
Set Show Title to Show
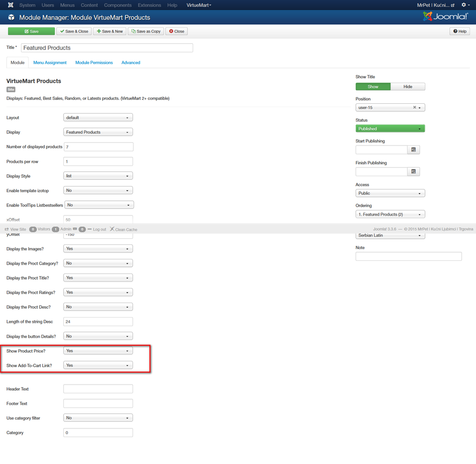pyautogui.click(x=373, y=87)
